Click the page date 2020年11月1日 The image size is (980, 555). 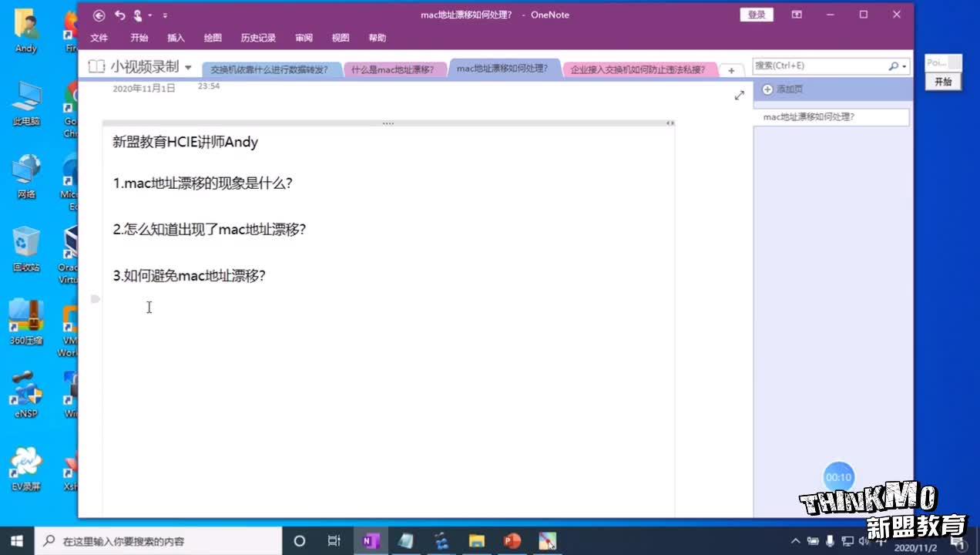click(144, 89)
